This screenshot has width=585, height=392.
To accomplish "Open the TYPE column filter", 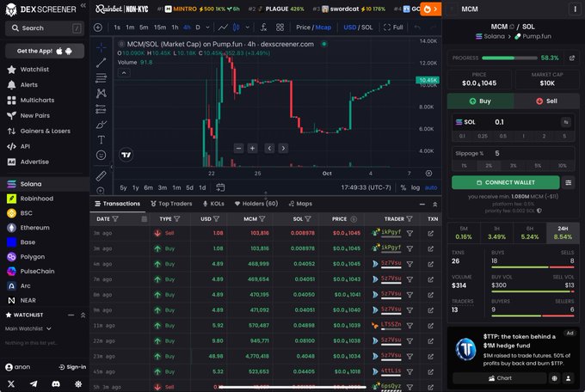I will point(177,219).
